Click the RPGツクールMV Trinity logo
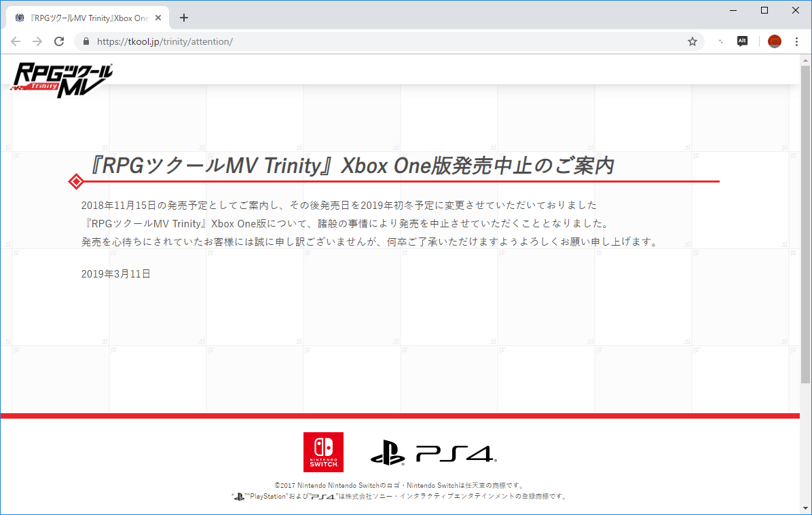 click(x=61, y=79)
